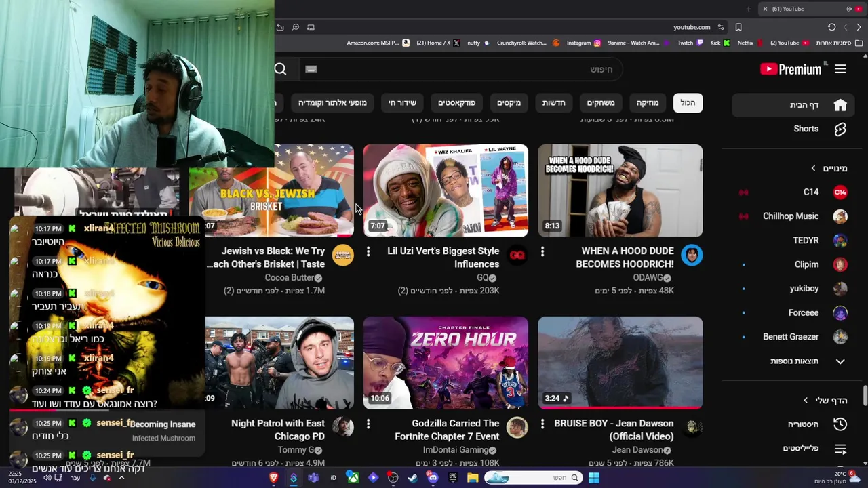This screenshot has width=868, height=488.
Task: Select the מיקסים filter chip
Action: [509, 103]
